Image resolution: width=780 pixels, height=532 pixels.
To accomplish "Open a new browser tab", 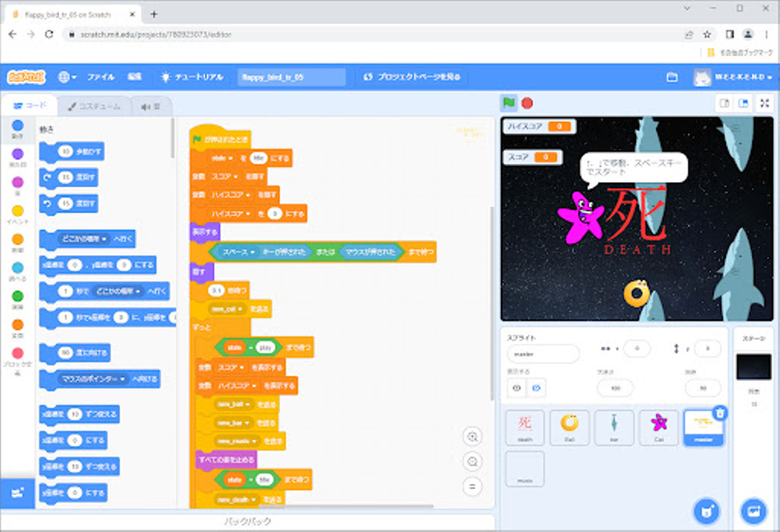I will [x=154, y=15].
